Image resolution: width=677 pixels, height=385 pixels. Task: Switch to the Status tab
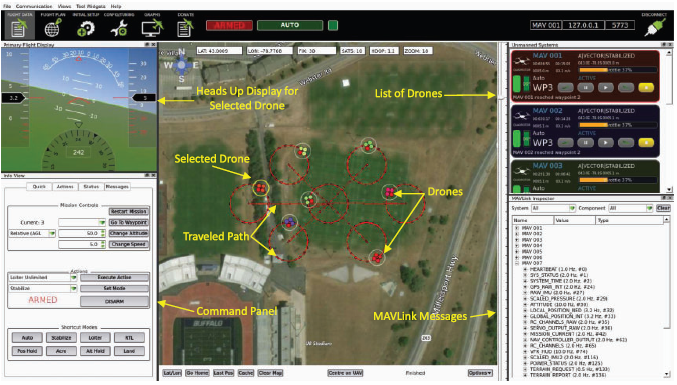point(91,187)
